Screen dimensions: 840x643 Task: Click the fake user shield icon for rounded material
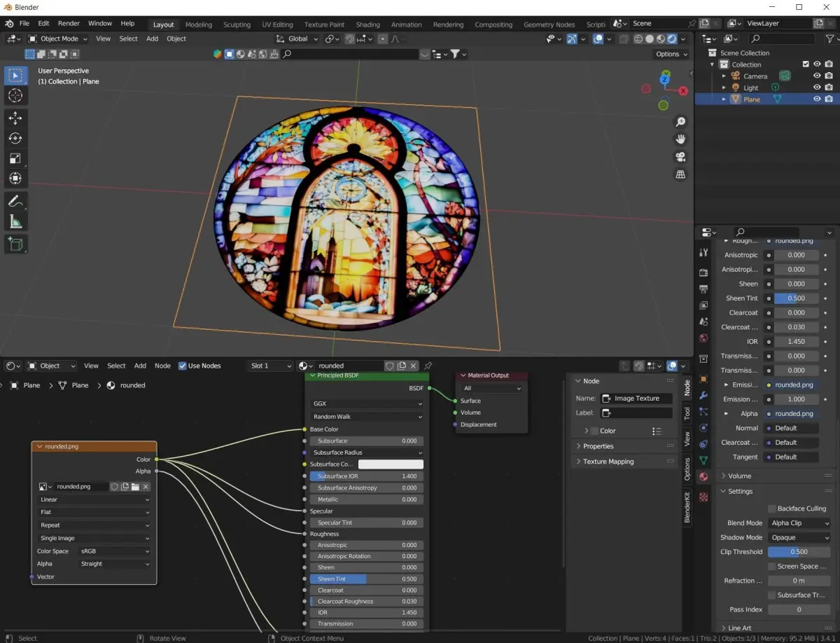[390, 366]
